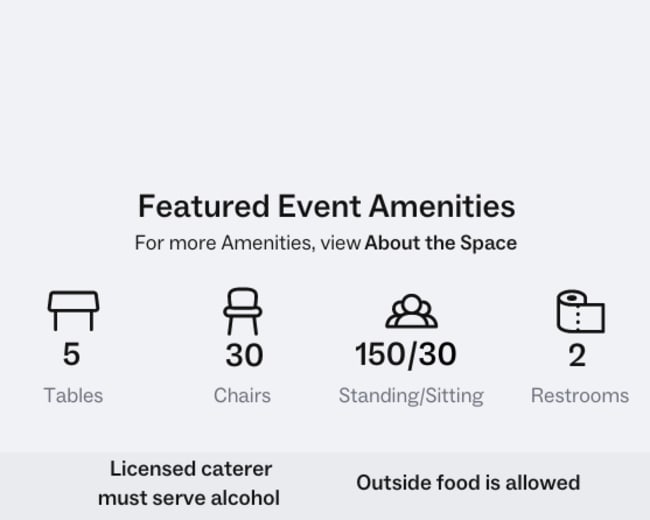Select the group of people capacity icon
The image size is (650, 520).
[x=411, y=311]
